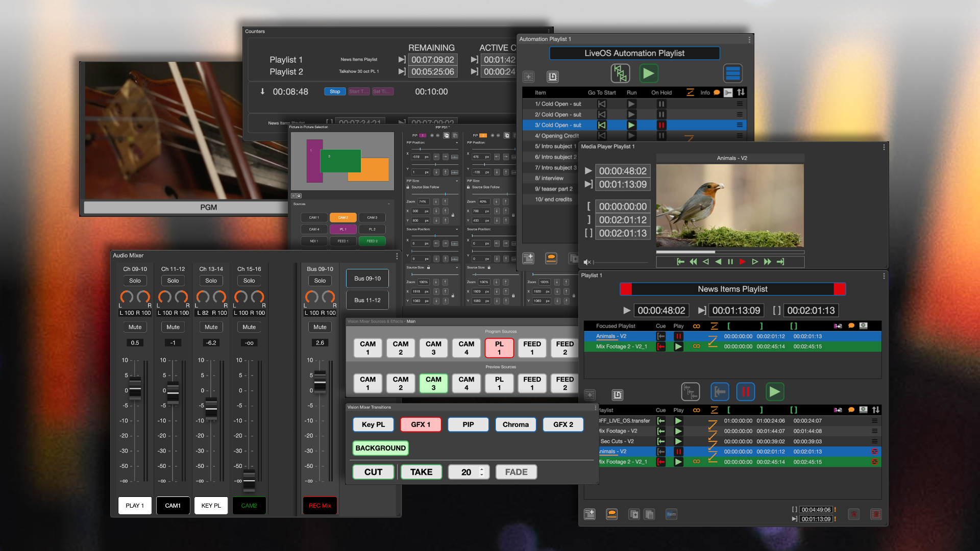This screenshot has height=551, width=980.
Task: Select Bus 09-10 tab in Audio Mixer
Action: point(367,279)
